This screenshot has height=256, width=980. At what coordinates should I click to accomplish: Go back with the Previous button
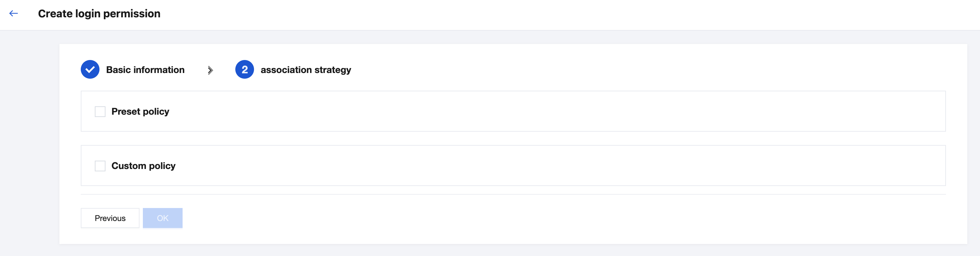pos(110,218)
